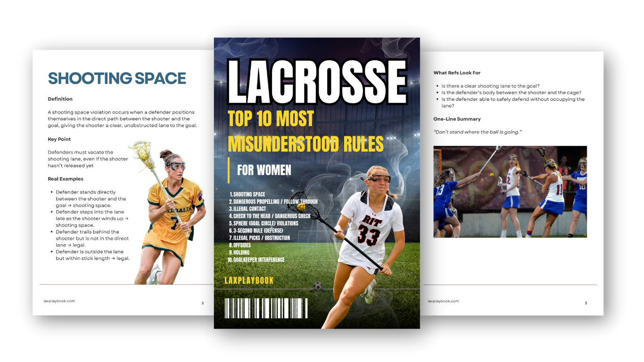Click list item "4. Check to the Head / Dangerous Check"
Viewport: 644px width, 362px height.
270,216
